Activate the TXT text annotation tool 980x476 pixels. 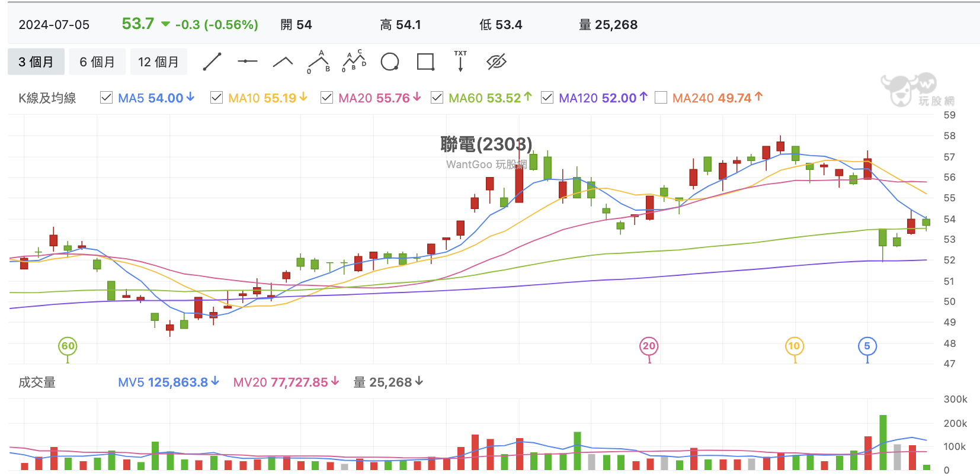(x=460, y=62)
